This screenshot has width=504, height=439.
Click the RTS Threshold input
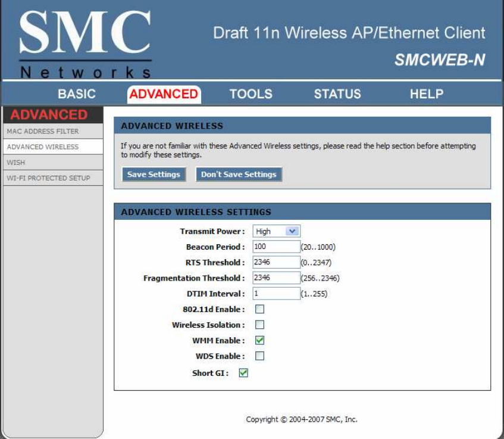point(277,262)
